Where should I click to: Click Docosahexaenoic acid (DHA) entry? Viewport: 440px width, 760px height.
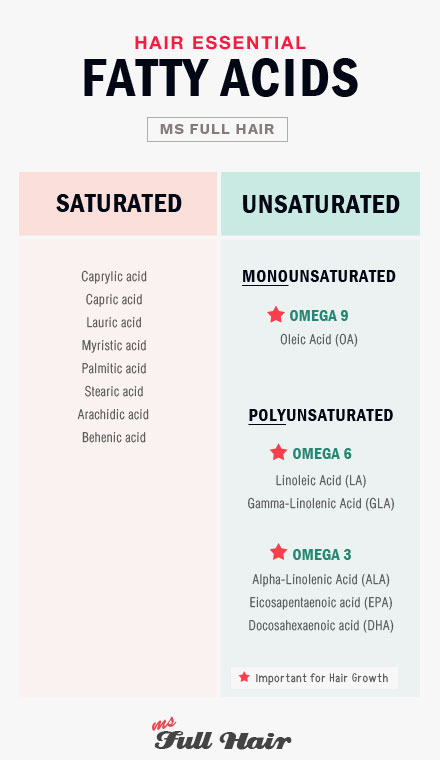[x=321, y=626]
